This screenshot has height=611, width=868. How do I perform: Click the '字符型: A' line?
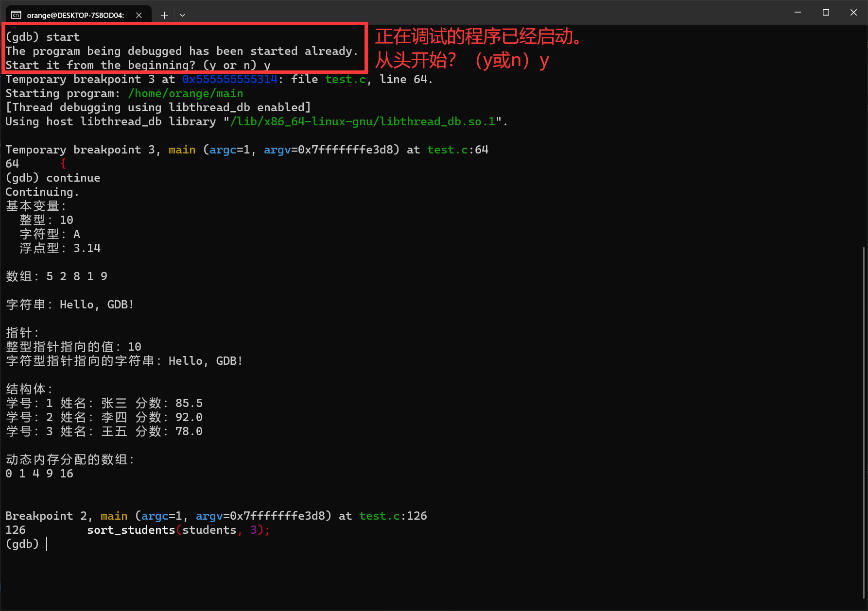[50, 234]
